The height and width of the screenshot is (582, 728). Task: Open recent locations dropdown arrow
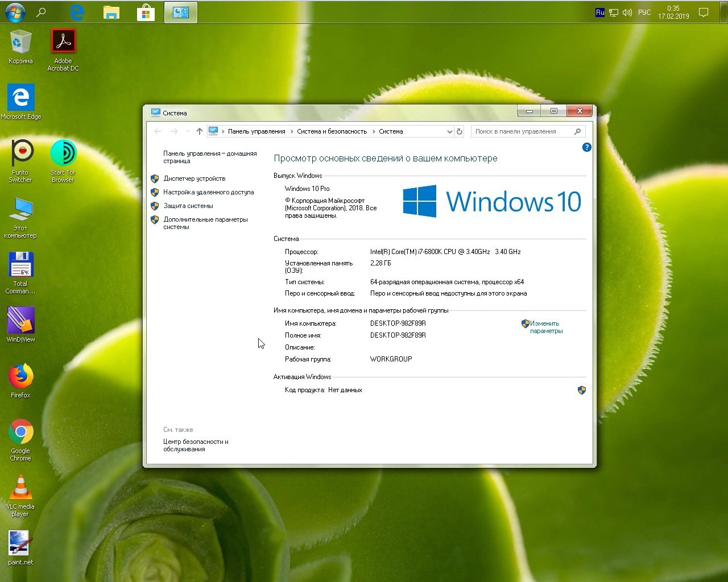188,131
